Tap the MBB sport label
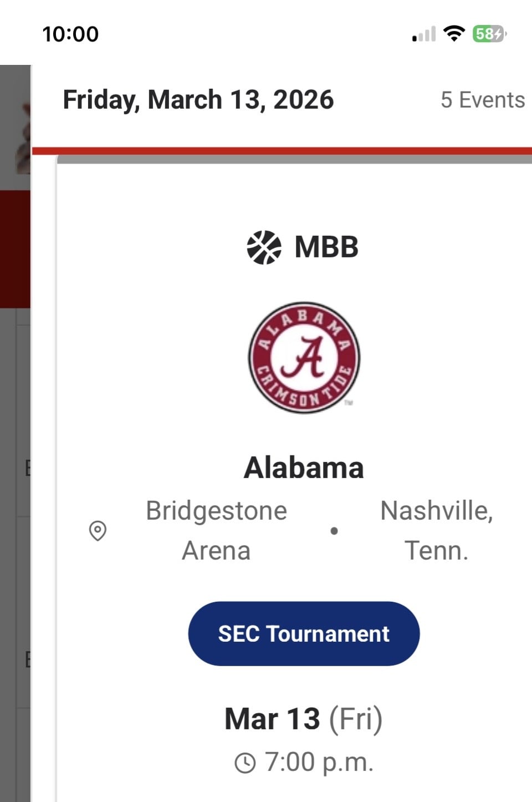The height and width of the screenshot is (802, 532). tap(326, 247)
